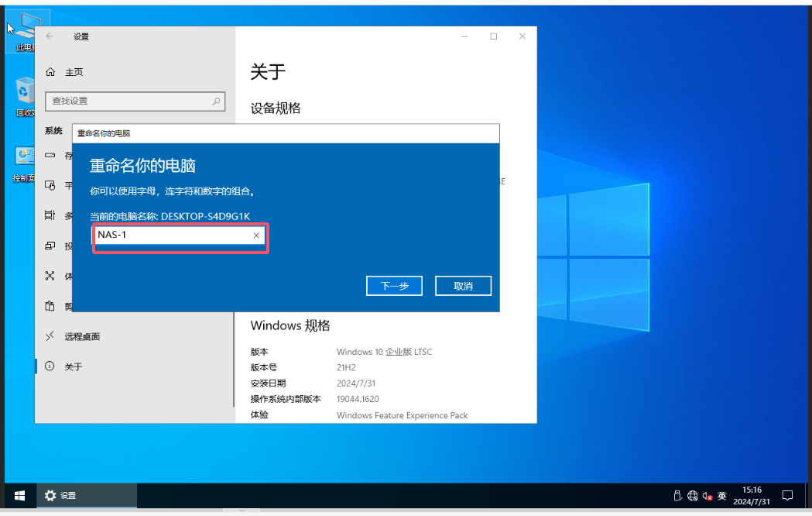Clear the computer name with X button

coord(256,236)
